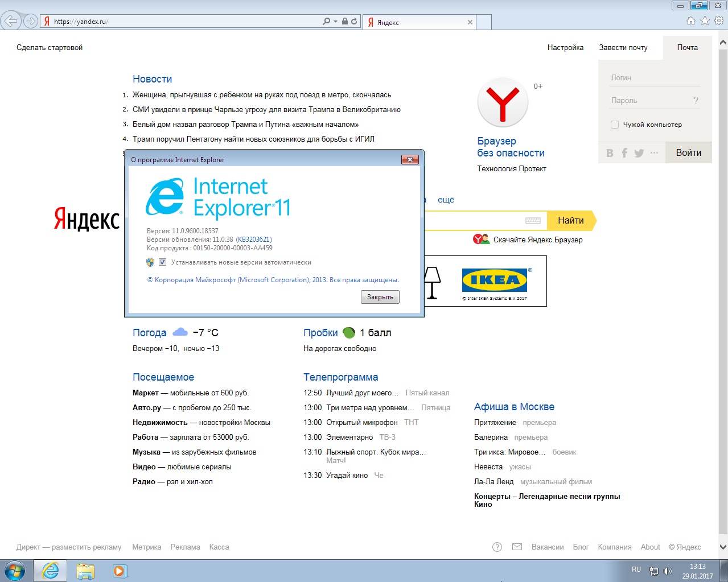Open the ещё services link
This screenshot has height=582, width=728.
coord(446,200)
